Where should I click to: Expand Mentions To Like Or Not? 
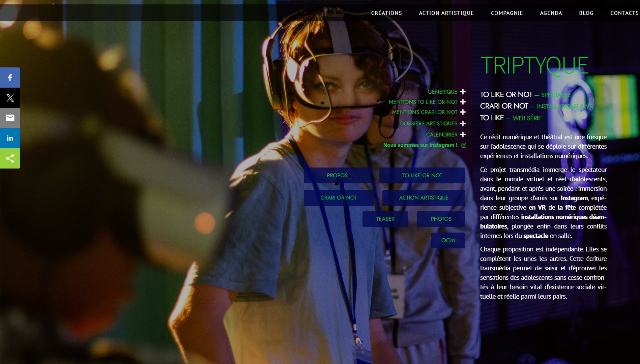coord(463,102)
